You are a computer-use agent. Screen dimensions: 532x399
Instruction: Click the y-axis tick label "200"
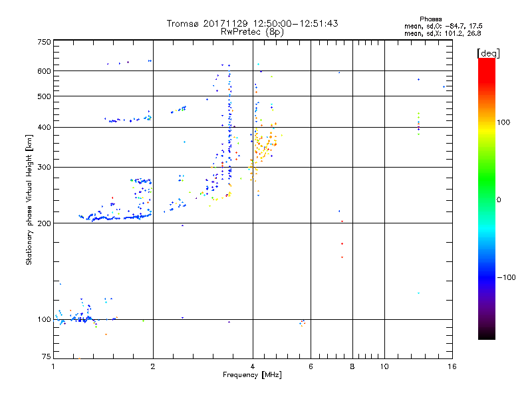pyautogui.click(x=45, y=223)
